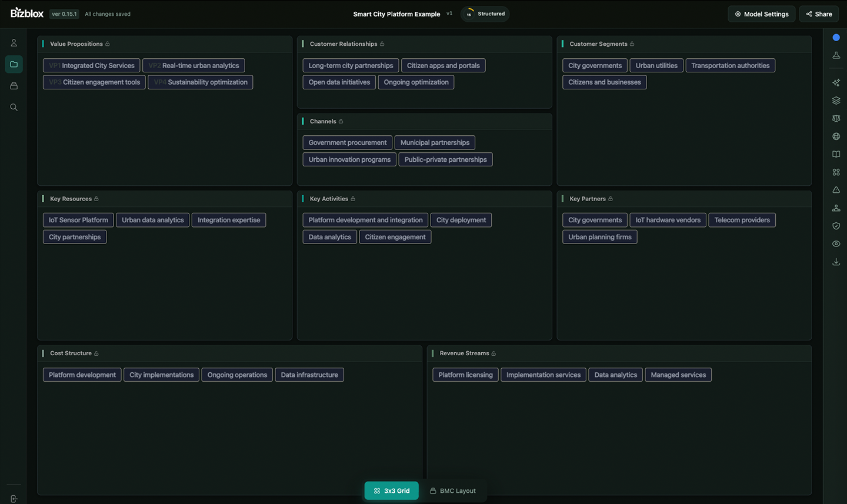Open Model Settings
This screenshot has height=504, width=847.
(x=761, y=14)
